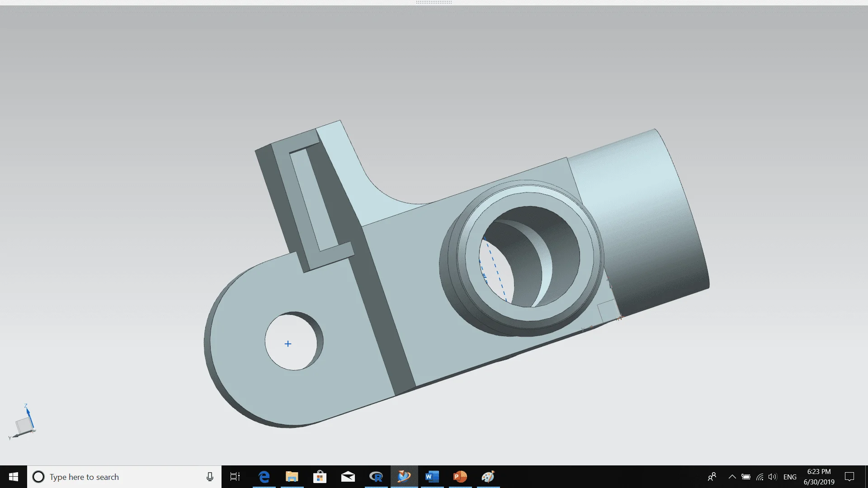Open File Explorer from the taskbar

(x=292, y=477)
